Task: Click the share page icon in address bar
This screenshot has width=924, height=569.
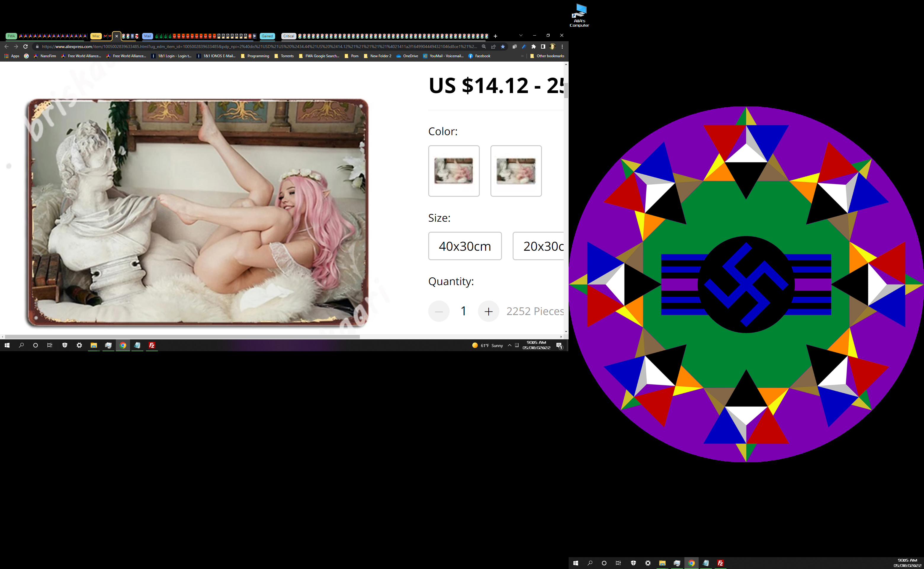Action: (x=493, y=47)
